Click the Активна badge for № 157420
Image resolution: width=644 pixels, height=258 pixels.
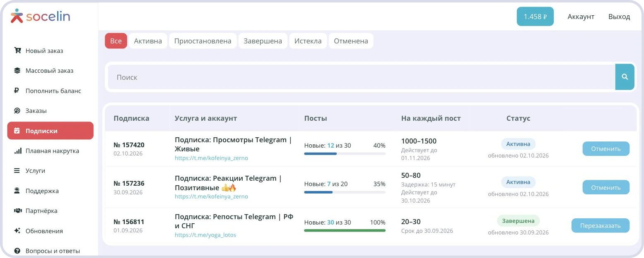tap(518, 144)
